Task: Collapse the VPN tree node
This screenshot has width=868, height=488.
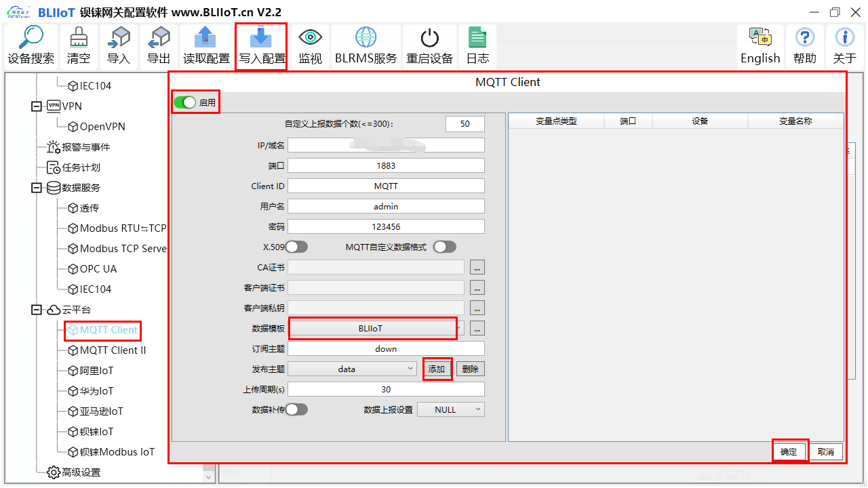Action: click(37, 106)
